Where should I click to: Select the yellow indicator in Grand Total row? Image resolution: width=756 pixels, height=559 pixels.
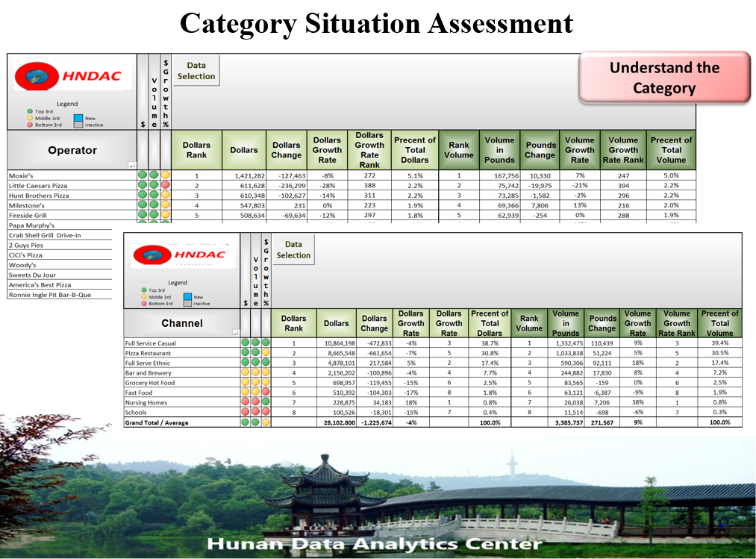click(266, 422)
